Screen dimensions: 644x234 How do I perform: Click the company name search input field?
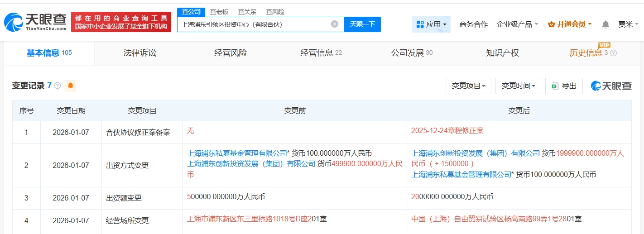pos(254,24)
